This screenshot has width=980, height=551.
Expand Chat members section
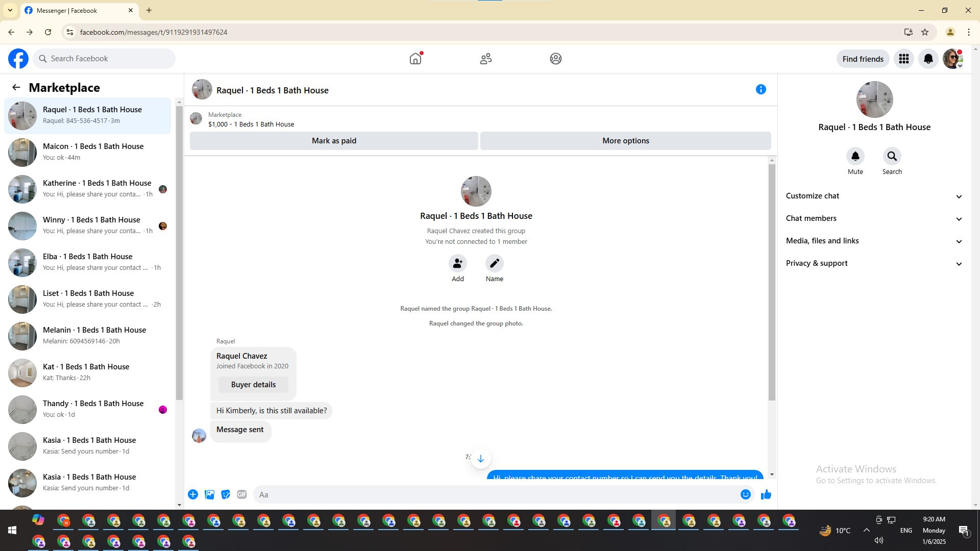(874, 218)
